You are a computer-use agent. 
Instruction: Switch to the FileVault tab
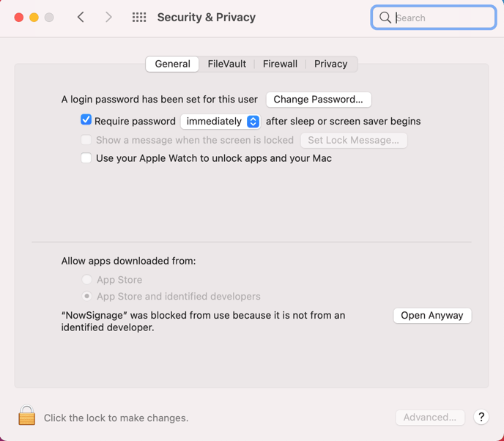tap(226, 64)
